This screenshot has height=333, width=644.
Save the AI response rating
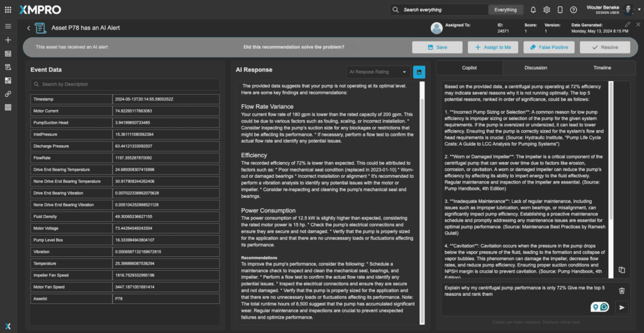pyautogui.click(x=419, y=72)
